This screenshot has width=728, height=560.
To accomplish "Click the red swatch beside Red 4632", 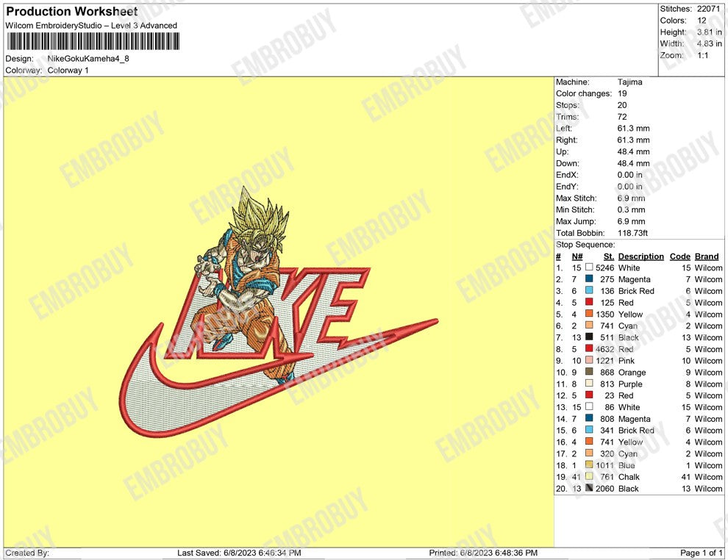I will [589, 348].
